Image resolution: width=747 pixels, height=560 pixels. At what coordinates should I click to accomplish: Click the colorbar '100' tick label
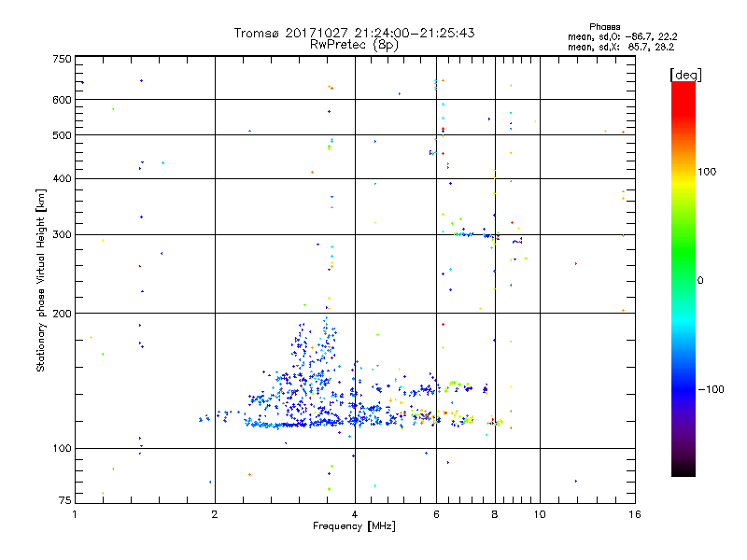707,172
